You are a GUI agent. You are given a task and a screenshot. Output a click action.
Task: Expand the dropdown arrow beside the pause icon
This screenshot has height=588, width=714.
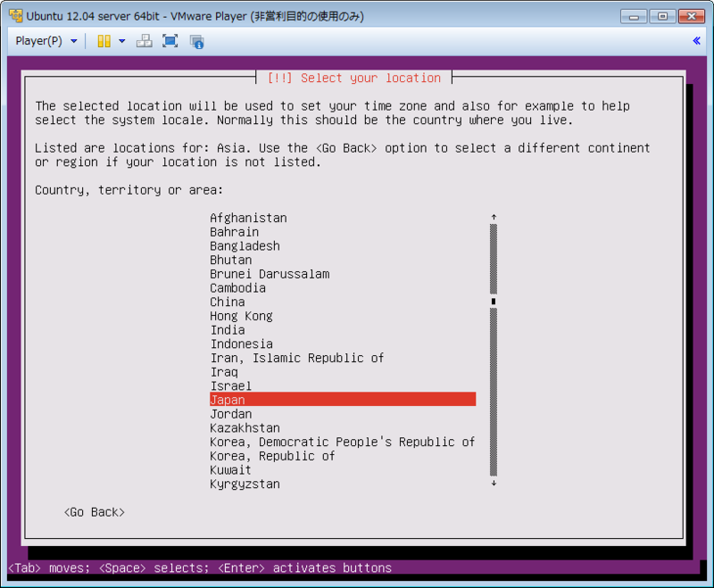click(x=122, y=41)
